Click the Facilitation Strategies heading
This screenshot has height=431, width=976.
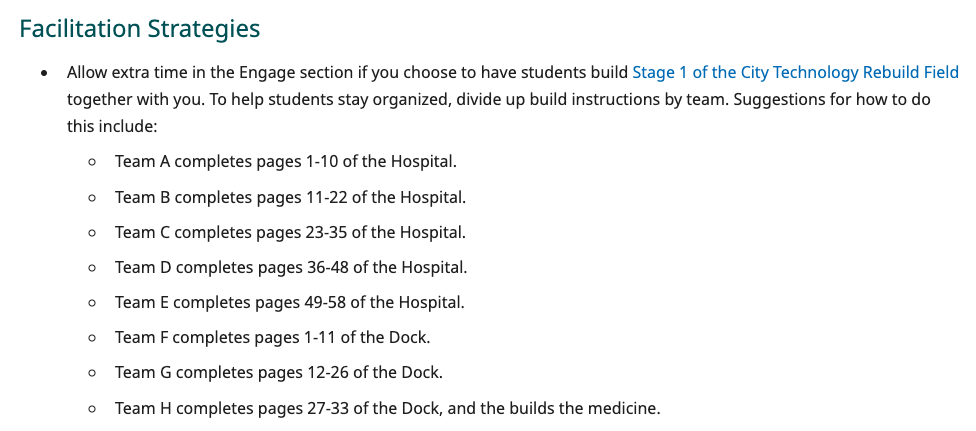(140, 28)
